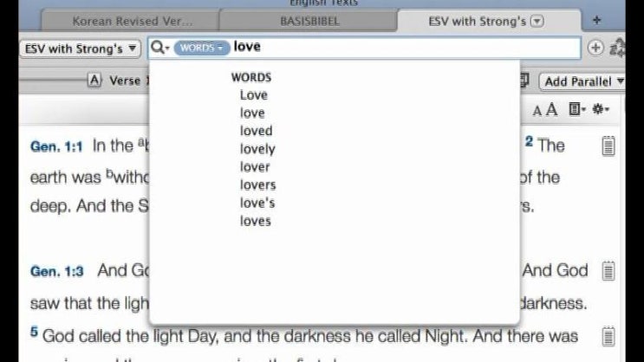Image resolution: width=644 pixels, height=362 pixels.
Task: Click the note icon beside Gen. 1:3 row
Action: [608, 272]
